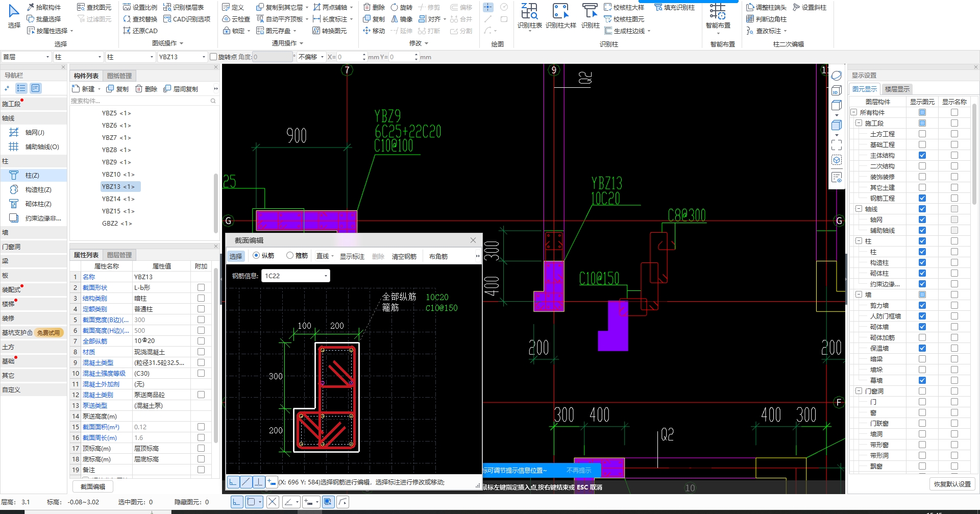This screenshot has width=980, height=514.
Task: Collapse 门窗洞 tree node in display settings
Action: (859, 391)
